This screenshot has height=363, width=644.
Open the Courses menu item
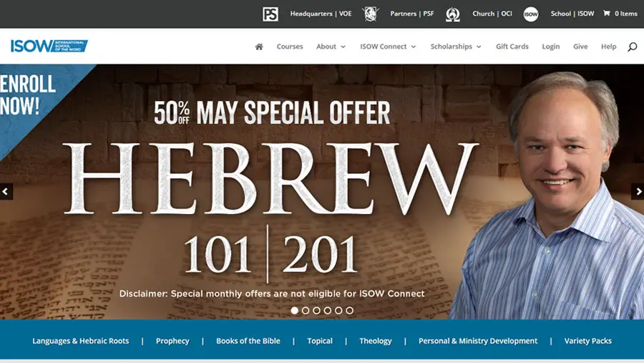[x=290, y=47]
